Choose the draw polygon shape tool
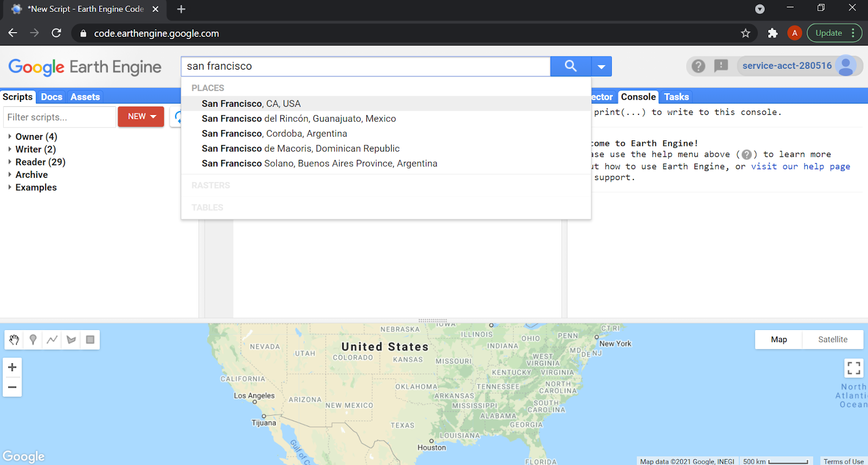868x465 pixels. click(71, 340)
